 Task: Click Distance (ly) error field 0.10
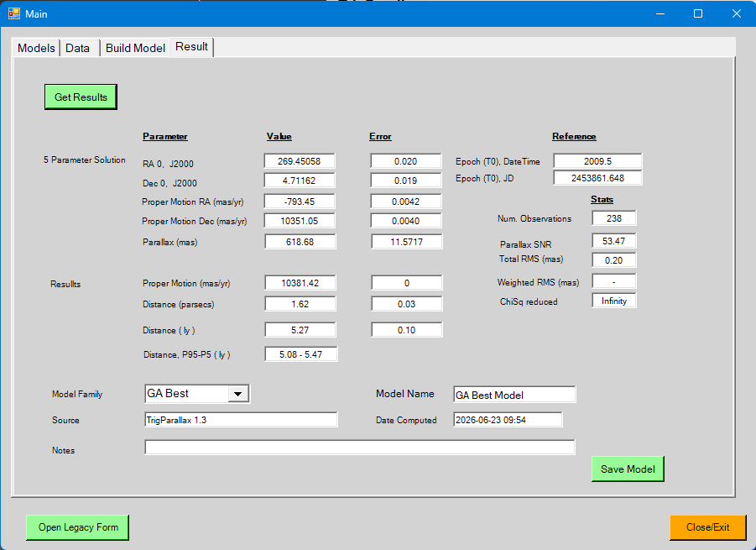(x=406, y=330)
